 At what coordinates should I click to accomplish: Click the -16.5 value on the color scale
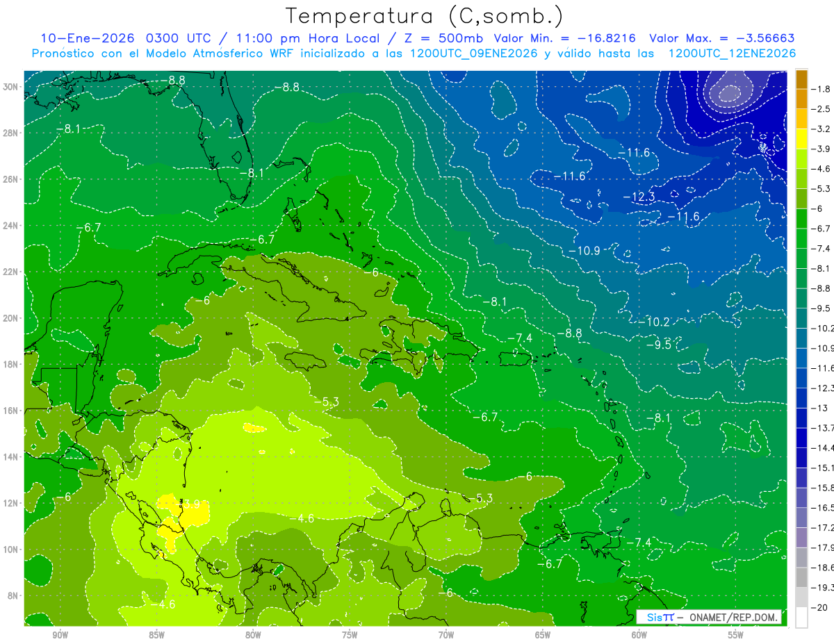(x=823, y=508)
